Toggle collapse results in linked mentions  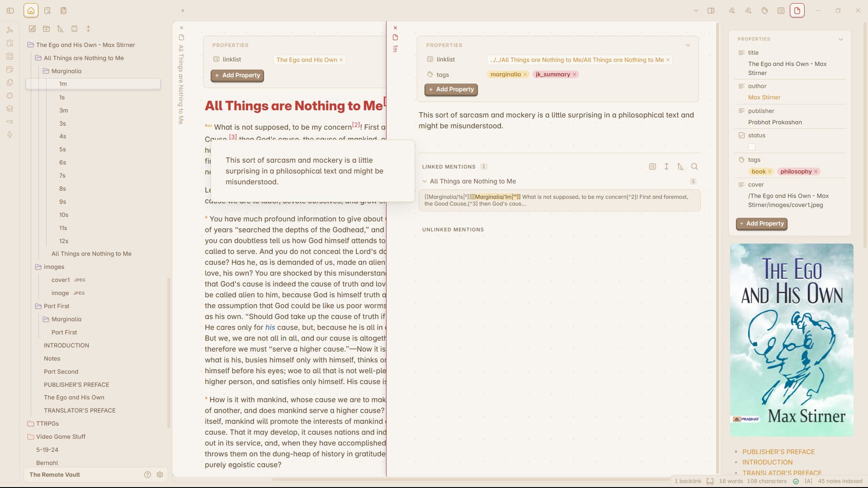652,167
